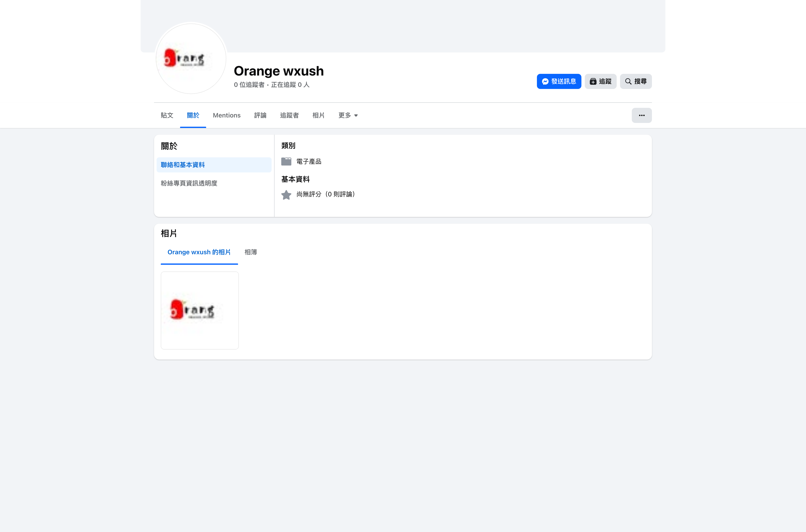
Task: Switch to 粉絲專頁資訊透明度 section
Action: pos(189,183)
